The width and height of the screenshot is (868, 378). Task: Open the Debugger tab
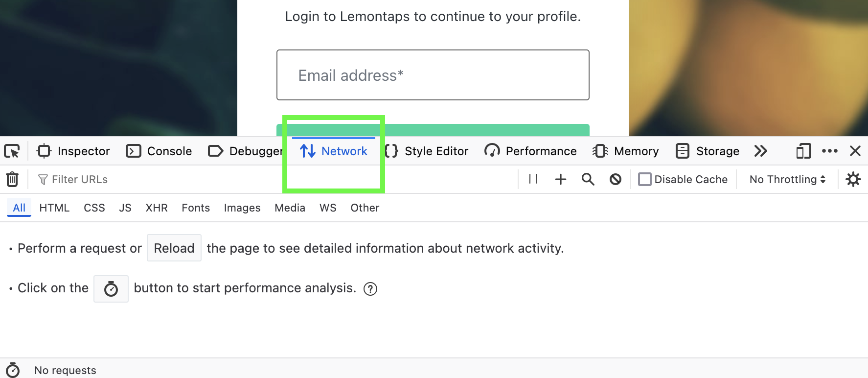(x=246, y=151)
